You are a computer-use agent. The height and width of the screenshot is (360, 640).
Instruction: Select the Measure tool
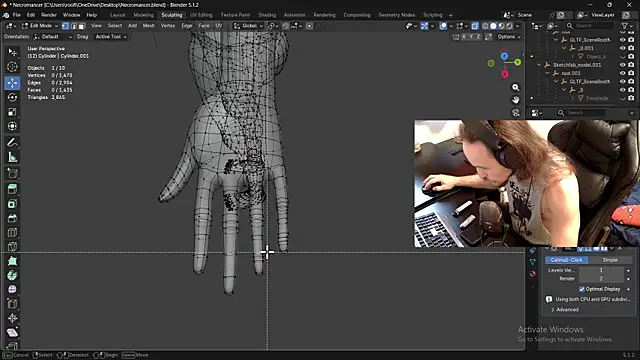click(x=12, y=157)
